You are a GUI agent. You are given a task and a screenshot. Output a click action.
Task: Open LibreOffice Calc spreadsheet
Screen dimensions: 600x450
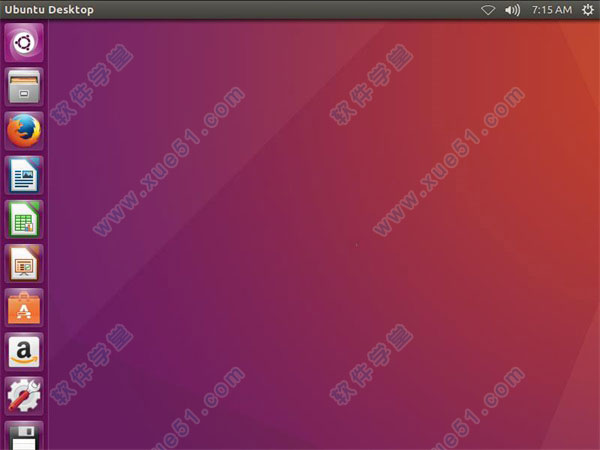click(x=24, y=219)
